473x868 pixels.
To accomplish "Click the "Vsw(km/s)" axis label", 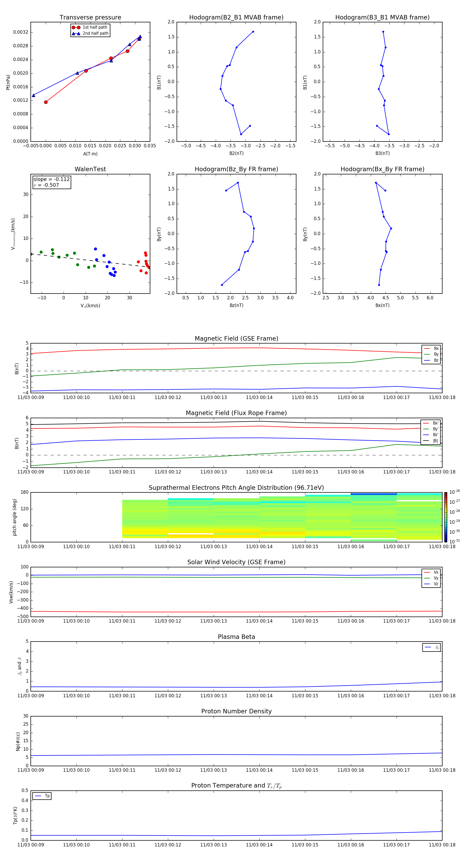I will click(x=11, y=592).
